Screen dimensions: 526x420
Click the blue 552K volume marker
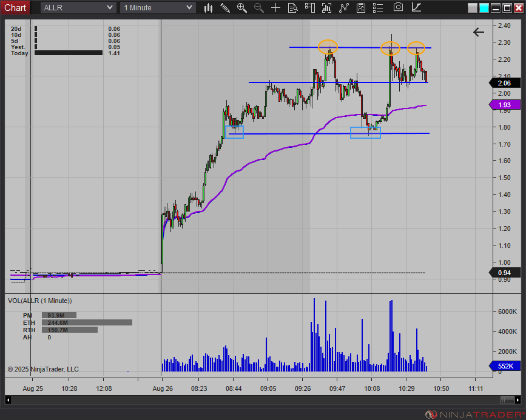click(505, 366)
